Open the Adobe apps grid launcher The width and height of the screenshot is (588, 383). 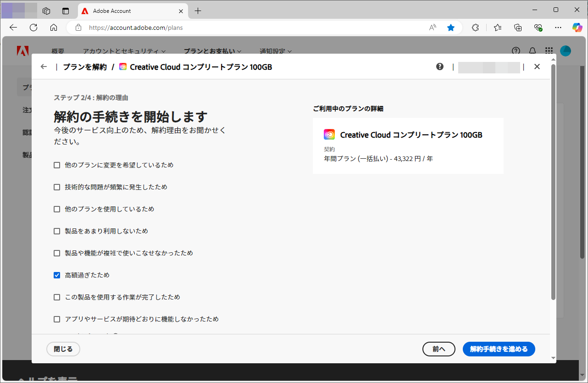pyautogui.click(x=549, y=51)
